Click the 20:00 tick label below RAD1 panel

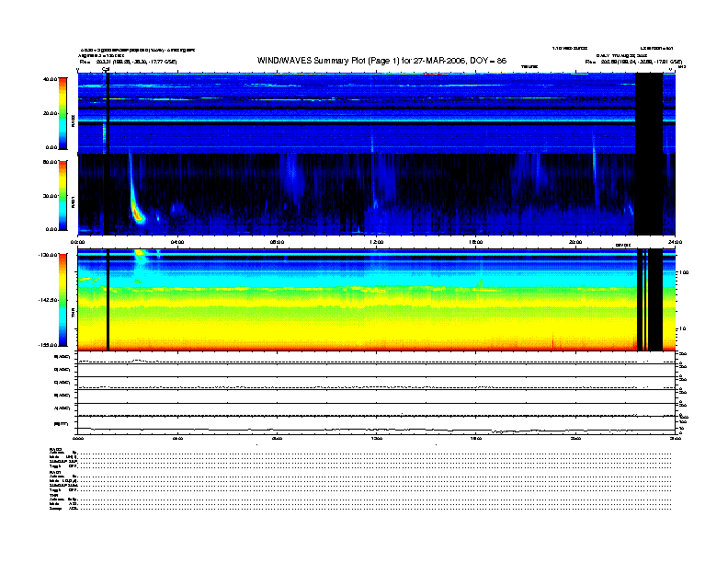(x=575, y=242)
